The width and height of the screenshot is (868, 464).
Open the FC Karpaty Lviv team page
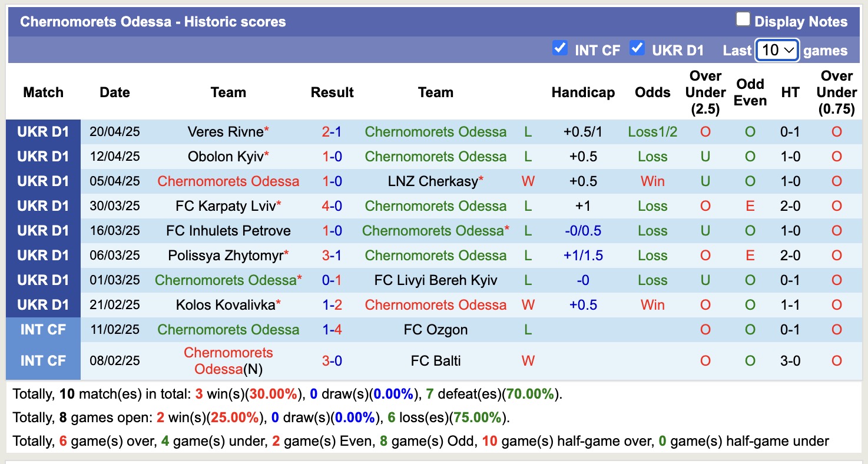[226, 206]
